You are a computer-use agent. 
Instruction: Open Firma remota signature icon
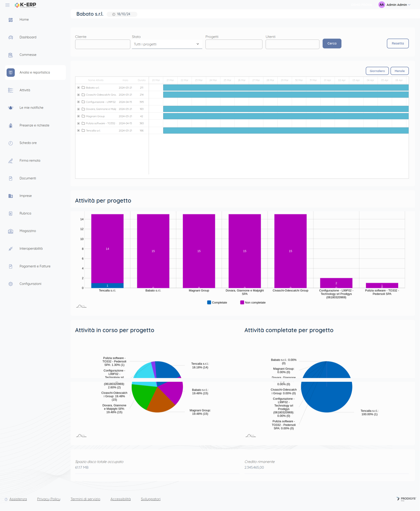pyautogui.click(x=11, y=161)
